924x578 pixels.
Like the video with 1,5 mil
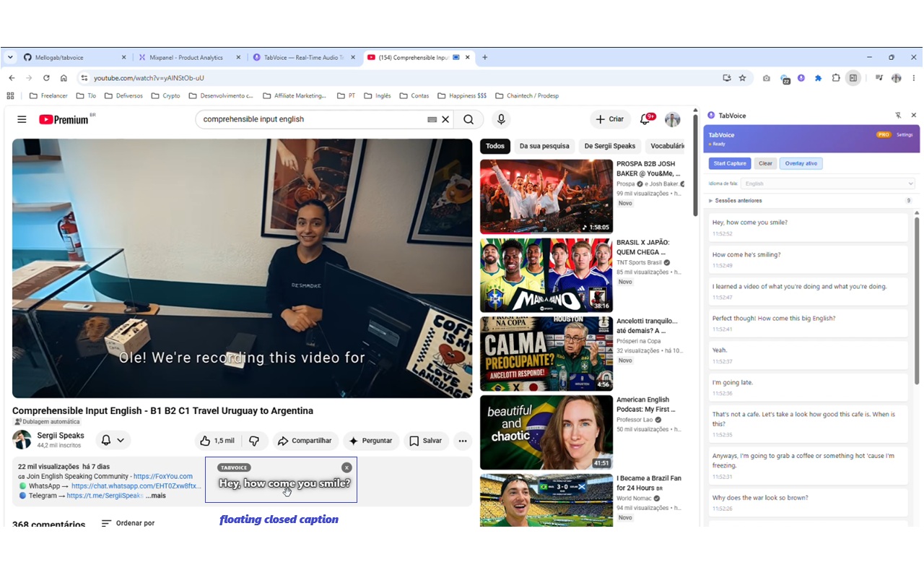pyautogui.click(x=217, y=441)
